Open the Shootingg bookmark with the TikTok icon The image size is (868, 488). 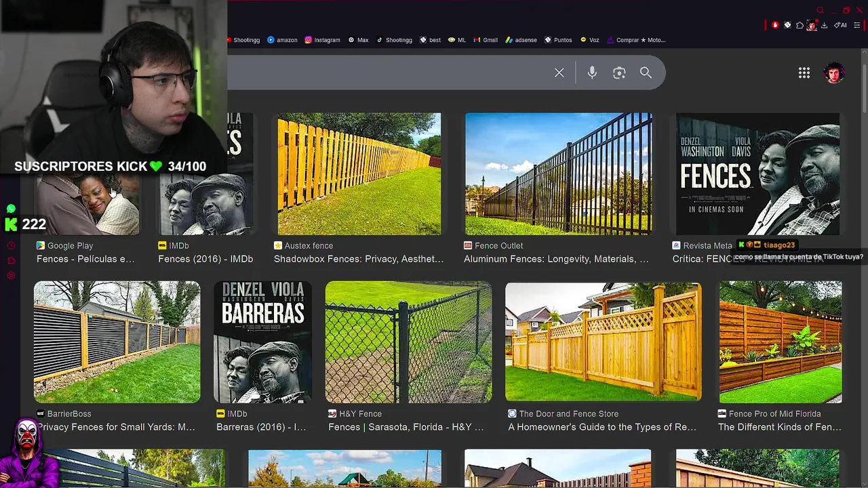click(394, 40)
